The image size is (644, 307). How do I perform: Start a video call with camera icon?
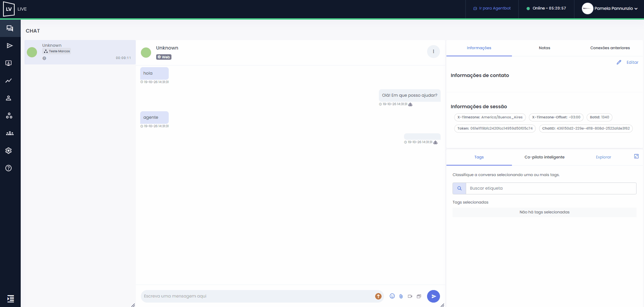(x=410, y=296)
